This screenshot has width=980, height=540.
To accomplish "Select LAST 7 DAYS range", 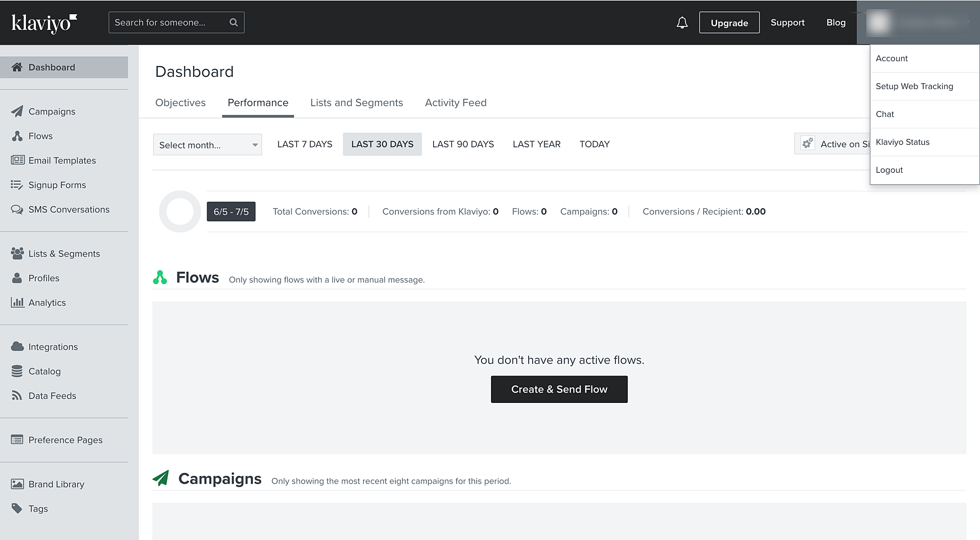I will (305, 144).
